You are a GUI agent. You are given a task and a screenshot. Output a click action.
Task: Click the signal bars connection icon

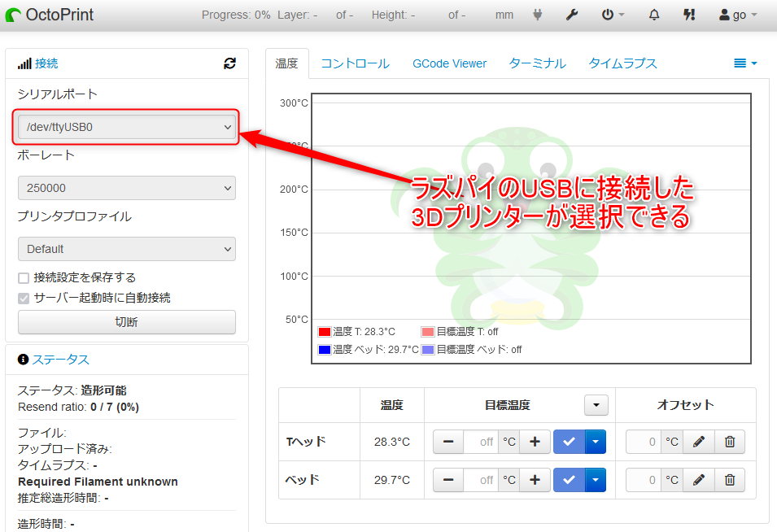[x=24, y=63]
